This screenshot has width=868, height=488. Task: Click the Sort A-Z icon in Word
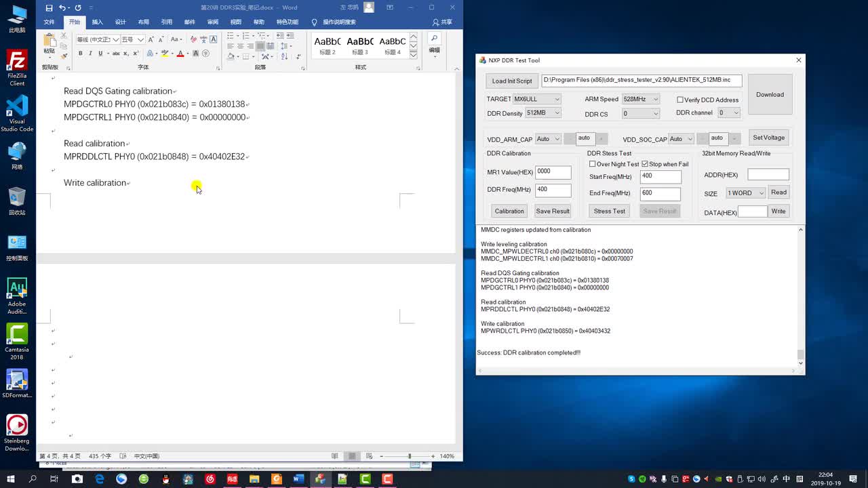point(284,56)
